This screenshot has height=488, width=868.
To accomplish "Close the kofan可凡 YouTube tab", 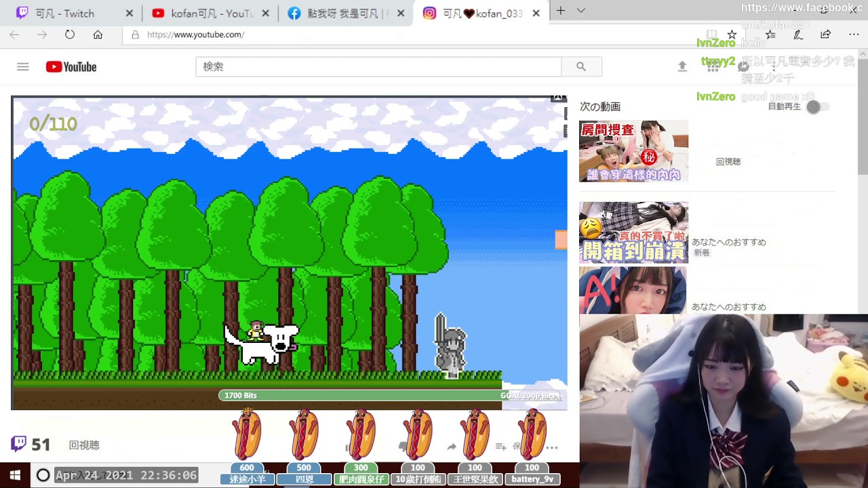I will [x=265, y=14].
